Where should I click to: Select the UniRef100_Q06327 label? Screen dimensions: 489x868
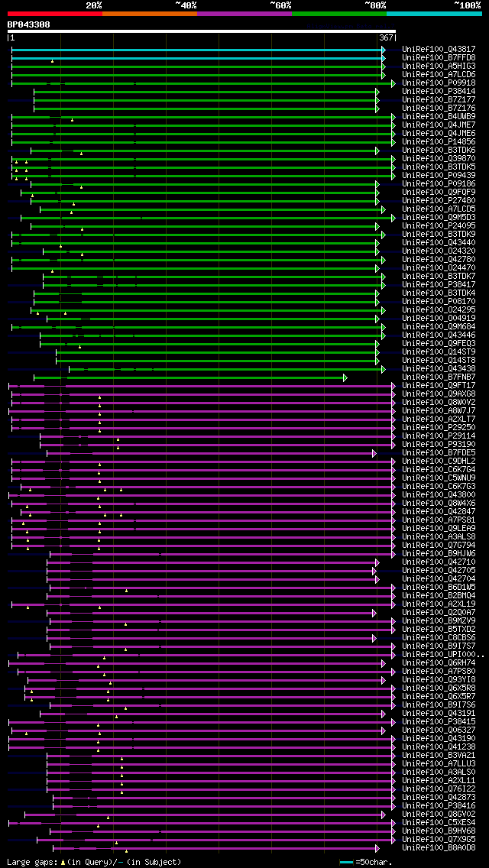pyautogui.click(x=439, y=730)
